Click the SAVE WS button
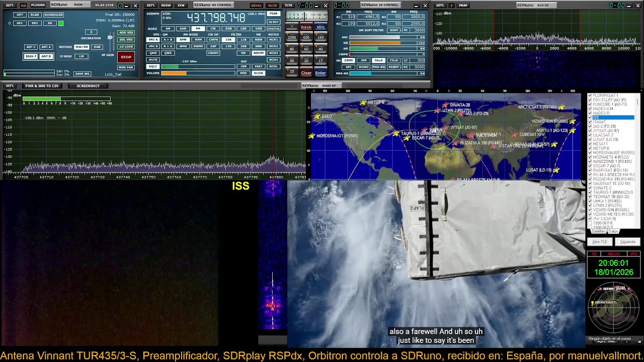Image resolution: width=644 pixels, height=362 pixels. [82, 74]
